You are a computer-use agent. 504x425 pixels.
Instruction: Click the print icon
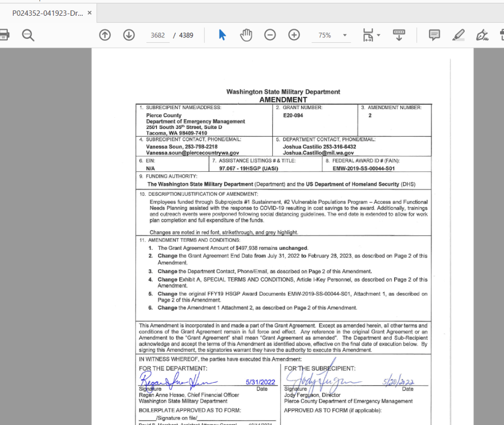[x=4, y=35]
